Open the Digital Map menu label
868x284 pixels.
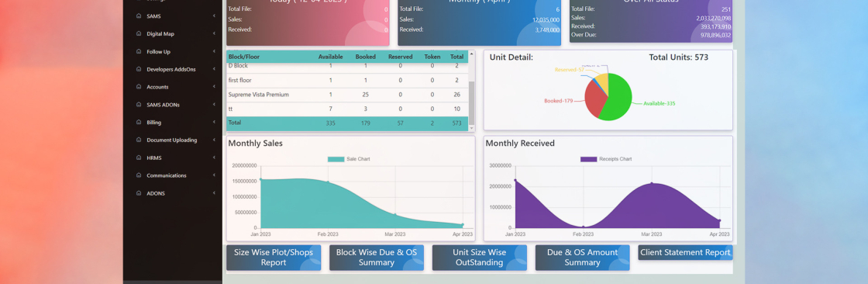click(160, 34)
